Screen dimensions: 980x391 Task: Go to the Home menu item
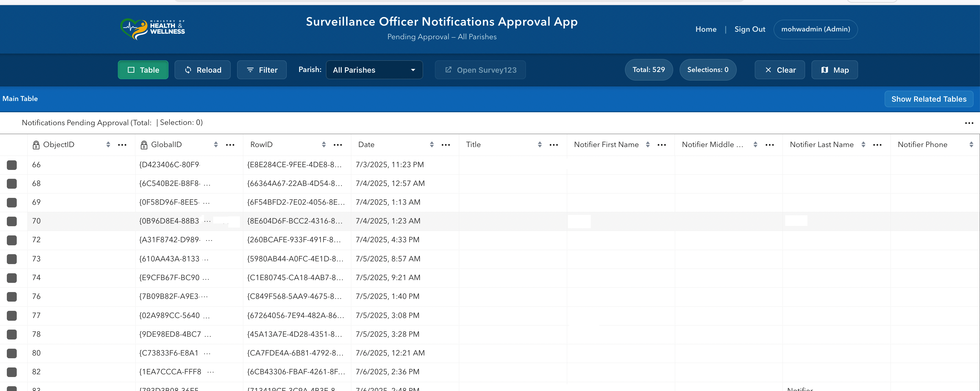(x=706, y=29)
